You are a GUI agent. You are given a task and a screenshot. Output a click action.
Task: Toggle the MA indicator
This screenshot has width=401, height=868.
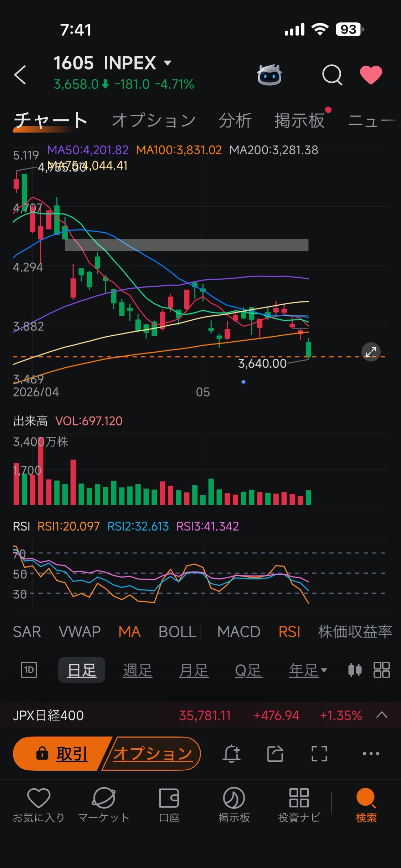click(x=129, y=632)
